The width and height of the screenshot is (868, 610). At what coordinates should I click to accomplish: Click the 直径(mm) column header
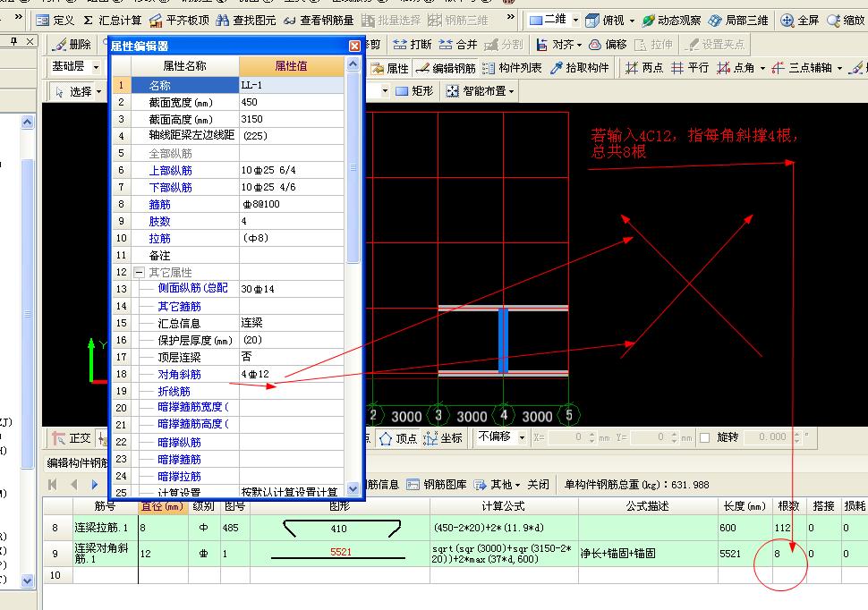[x=163, y=506]
